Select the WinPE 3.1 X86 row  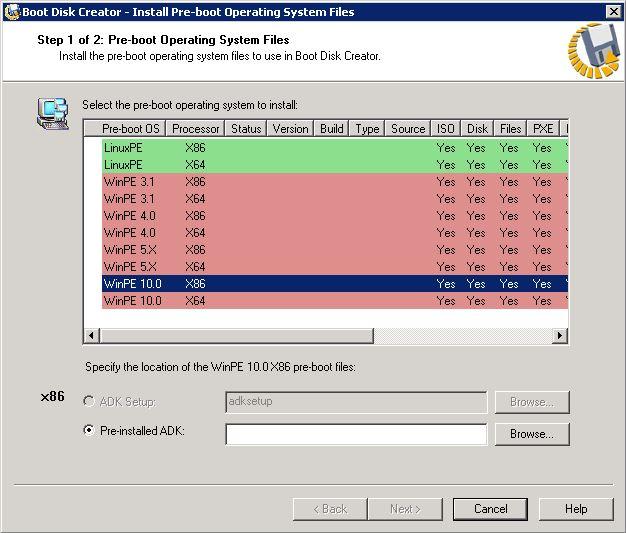[x=335, y=182]
